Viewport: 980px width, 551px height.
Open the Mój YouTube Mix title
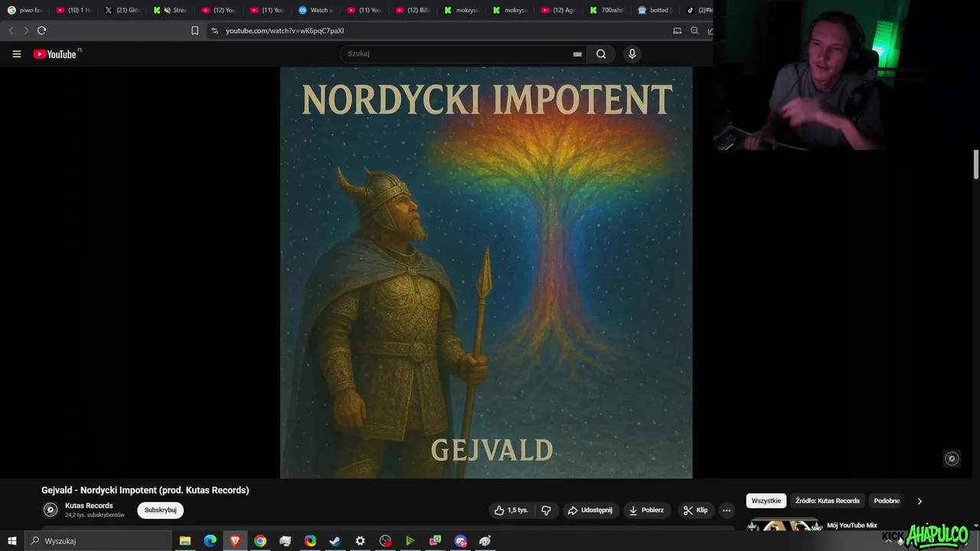[851, 525]
